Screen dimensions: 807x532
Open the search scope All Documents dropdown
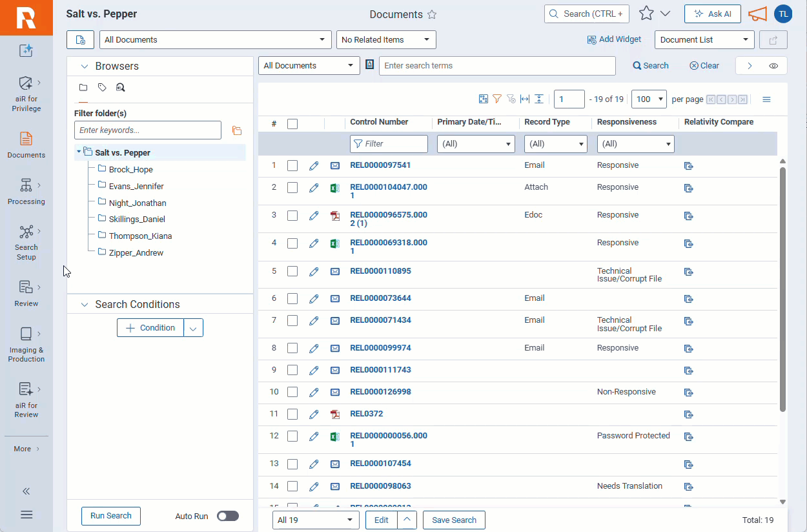(309, 65)
